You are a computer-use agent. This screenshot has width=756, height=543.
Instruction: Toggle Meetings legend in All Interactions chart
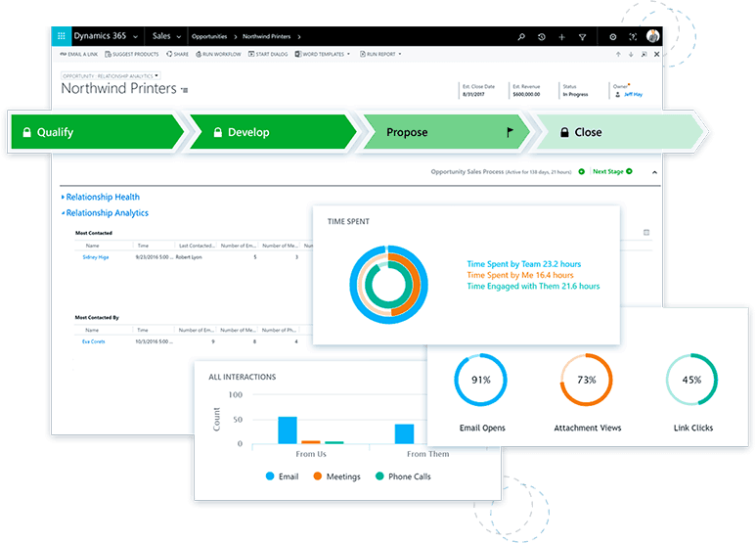pyautogui.click(x=337, y=476)
